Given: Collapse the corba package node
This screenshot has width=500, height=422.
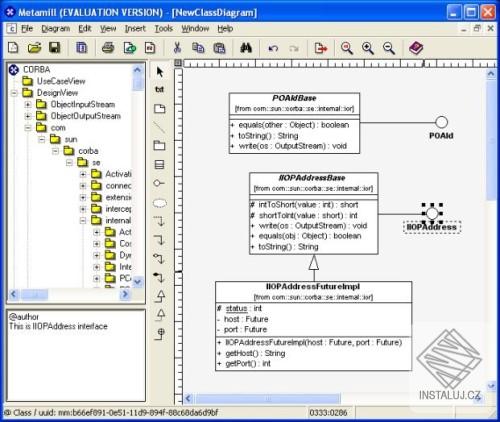Looking at the screenshot, I should (56, 151).
